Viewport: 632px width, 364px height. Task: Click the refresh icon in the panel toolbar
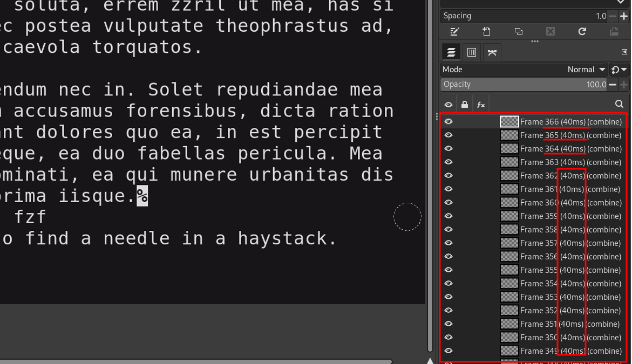(x=582, y=31)
